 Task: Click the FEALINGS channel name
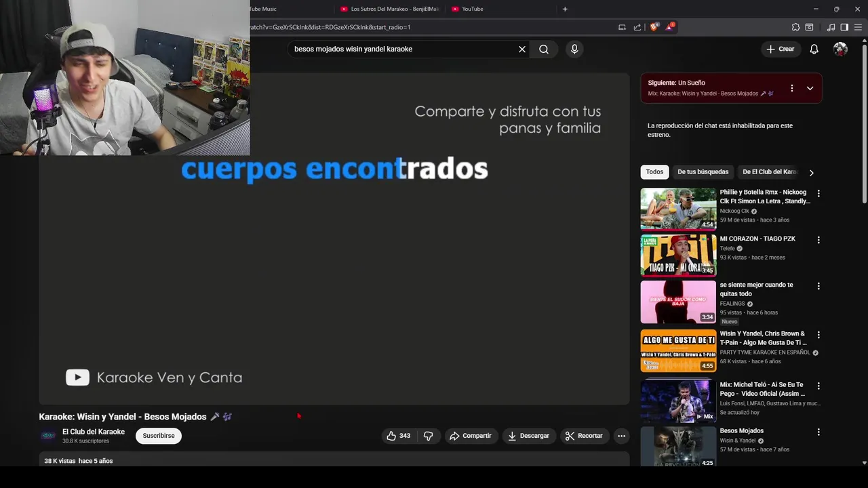[732, 304]
